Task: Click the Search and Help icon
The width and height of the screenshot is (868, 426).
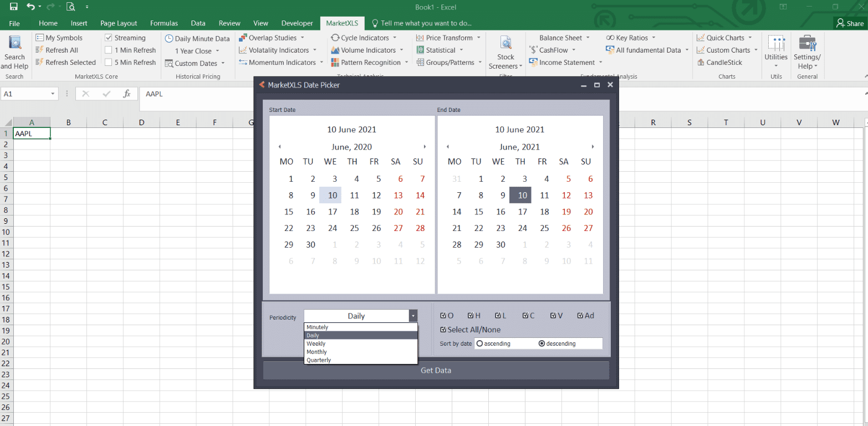Action: click(x=15, y=43)
